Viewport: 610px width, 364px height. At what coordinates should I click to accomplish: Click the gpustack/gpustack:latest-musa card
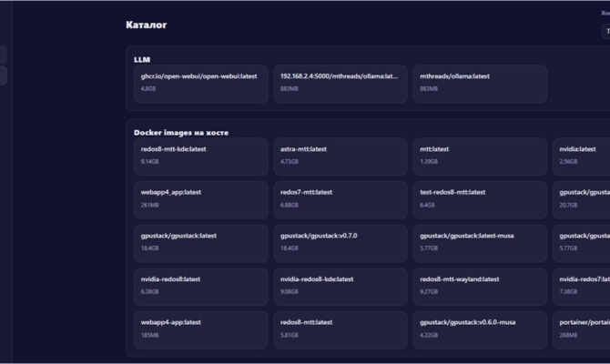click(x=480, y=242)
